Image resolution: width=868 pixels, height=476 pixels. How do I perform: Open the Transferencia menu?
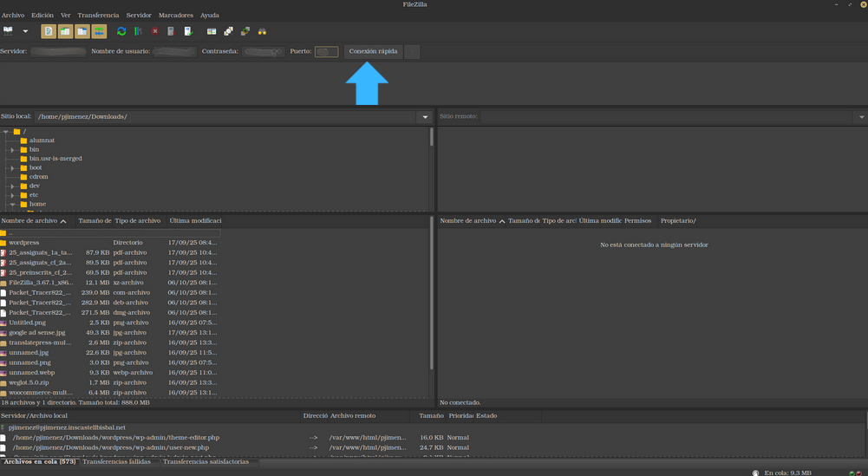pyautogui.click(x=98, y=16)
